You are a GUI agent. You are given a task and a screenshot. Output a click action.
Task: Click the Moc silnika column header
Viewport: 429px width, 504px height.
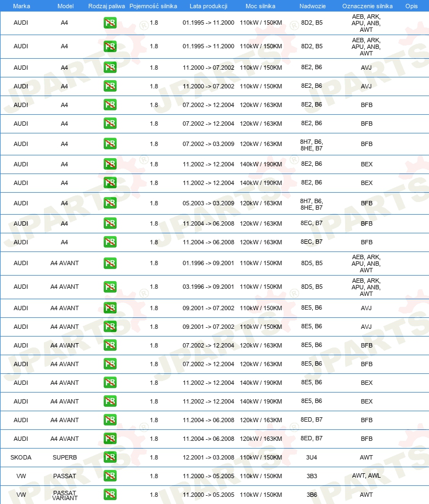tap(261, 6)
